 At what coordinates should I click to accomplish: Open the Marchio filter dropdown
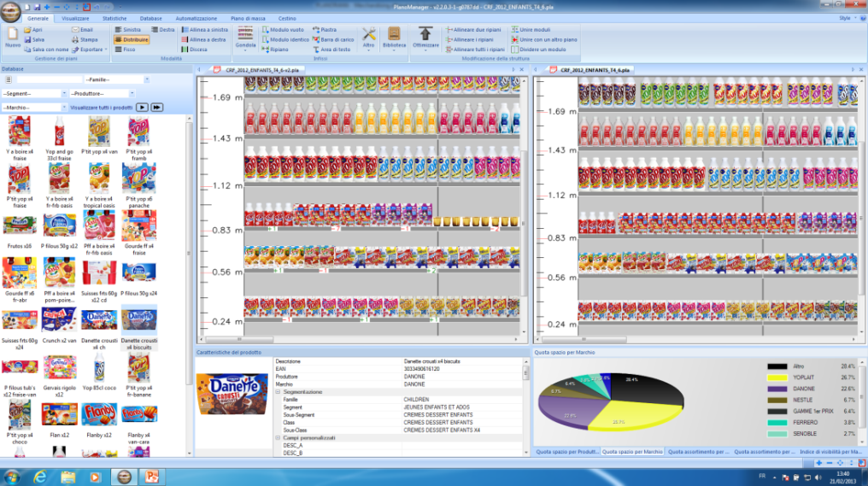click(x=62, y=108)
